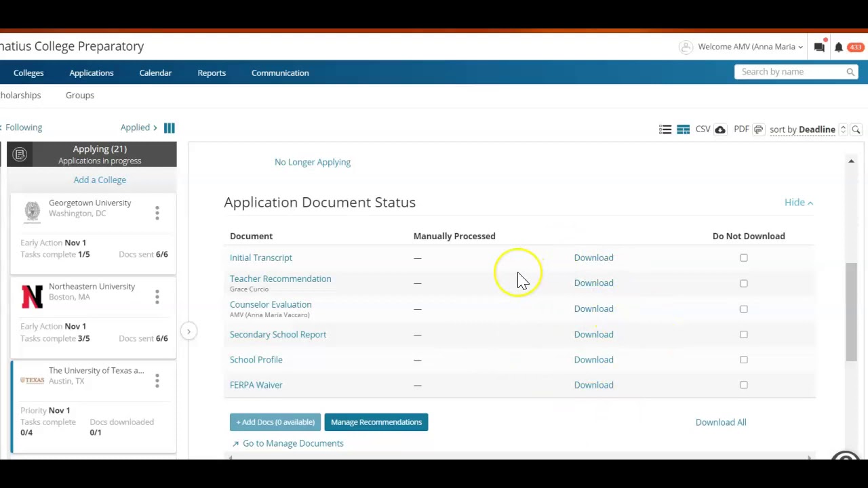Viewport: 868px width, 488px height.
Task: Select the Applying (21) panel header
Action: (92, 155)
